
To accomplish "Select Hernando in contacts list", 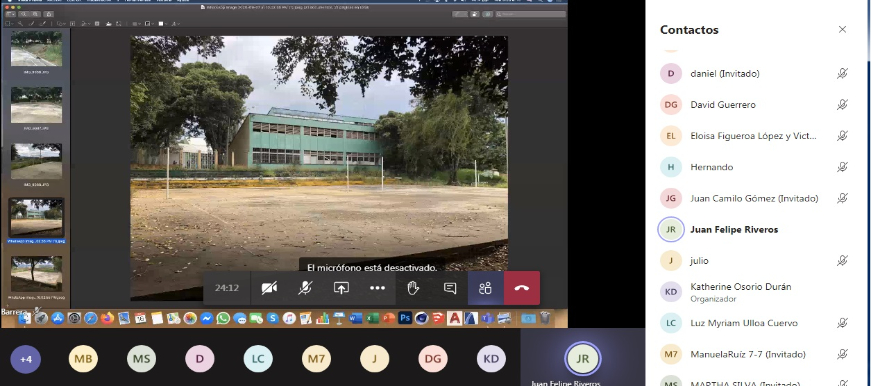I will (x=755, y=167).
